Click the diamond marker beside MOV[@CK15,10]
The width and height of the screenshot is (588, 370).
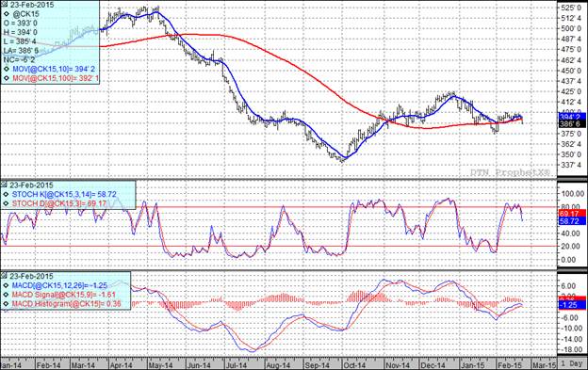point(7,69)
